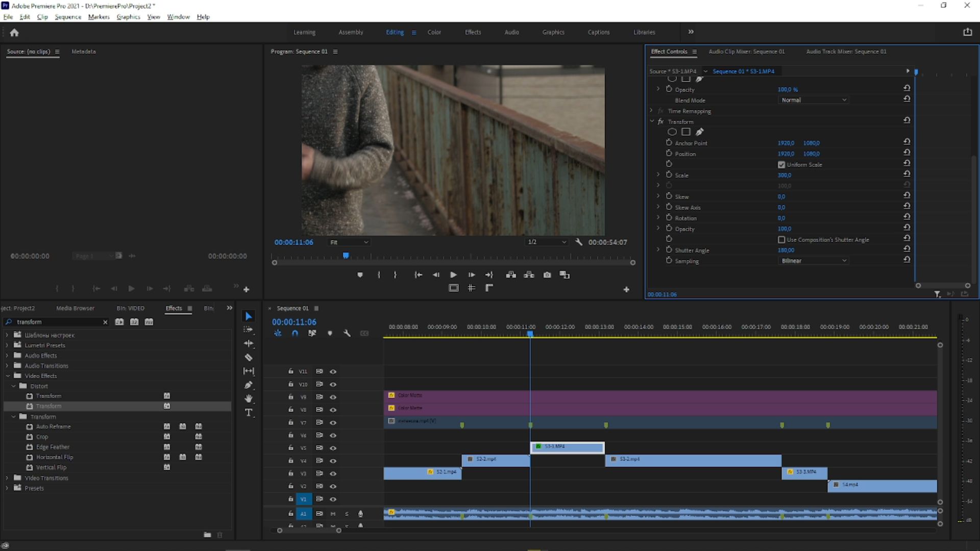
Task: Collapse the Transform effect section
Action: point(652,121)
